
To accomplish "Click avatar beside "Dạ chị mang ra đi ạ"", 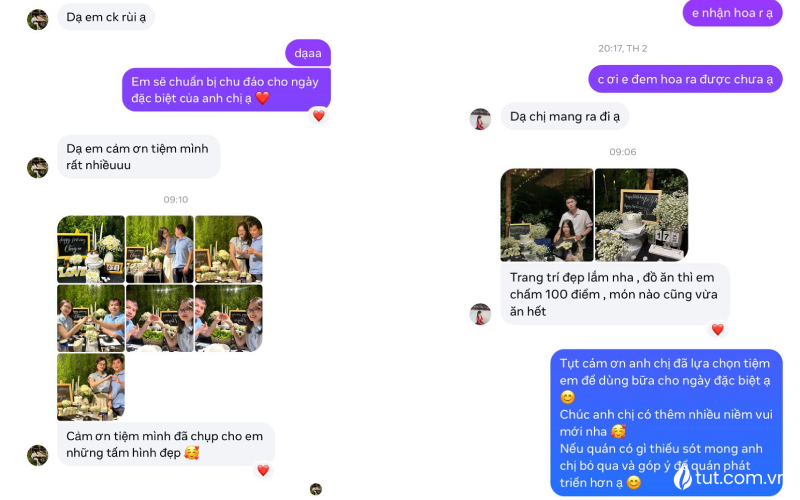I will pyautogui.click(x=480, y=119).
